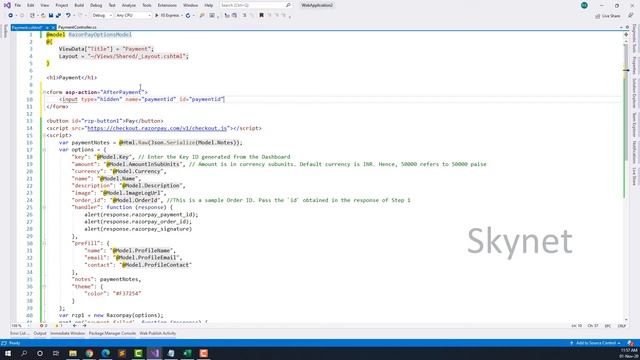Click the Navigate Backward toolbar icon
Viewport: 640px width, 360px height.
coord(11,16)
